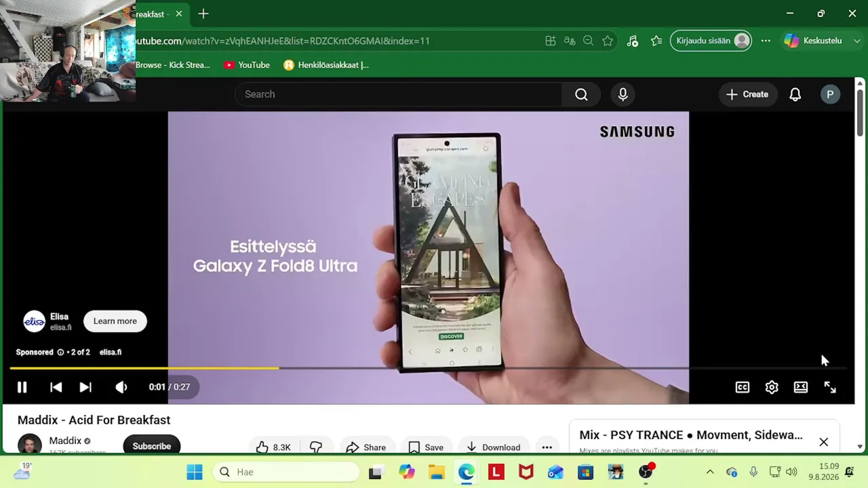Open the split screen icon in address bar
This screenshot has height=488, width=868.
551,41
